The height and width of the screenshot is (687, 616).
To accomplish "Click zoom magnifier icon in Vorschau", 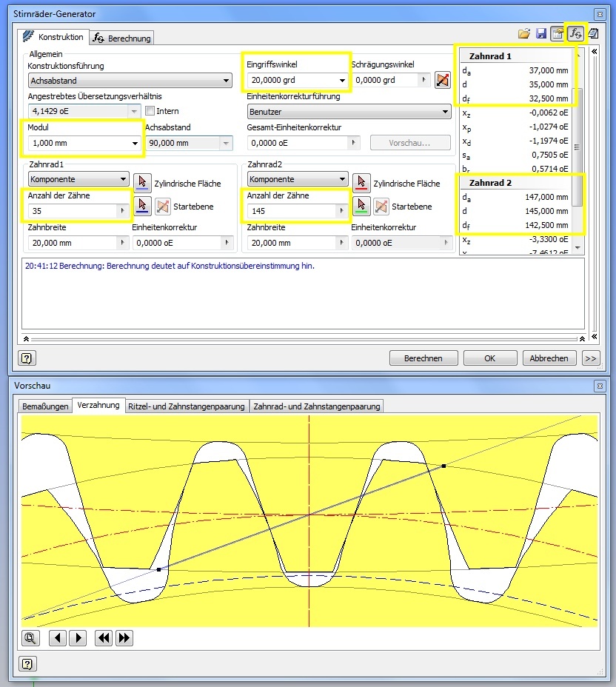I will [31, 637].
